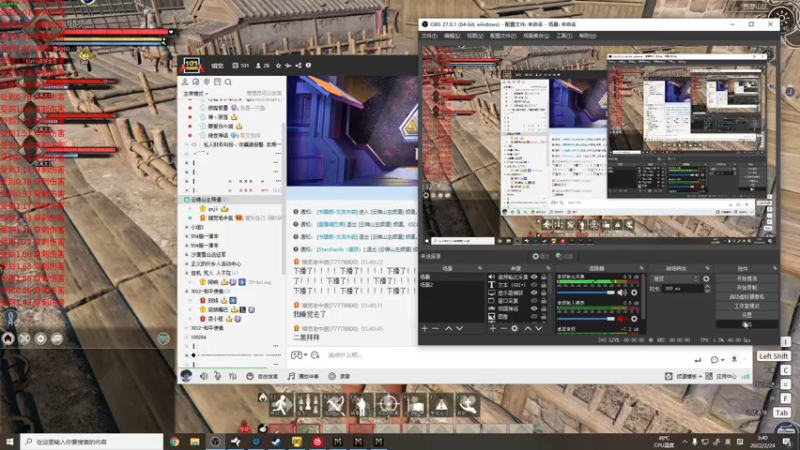Viewport: 800px width, 450px height.
Task: Toggle lock on 显示器捕获 source
Action: coord(543,293)
